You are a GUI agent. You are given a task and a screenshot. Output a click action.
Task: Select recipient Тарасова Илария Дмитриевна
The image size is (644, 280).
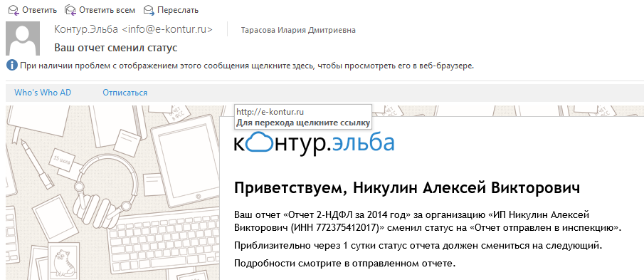click(298, 31)
